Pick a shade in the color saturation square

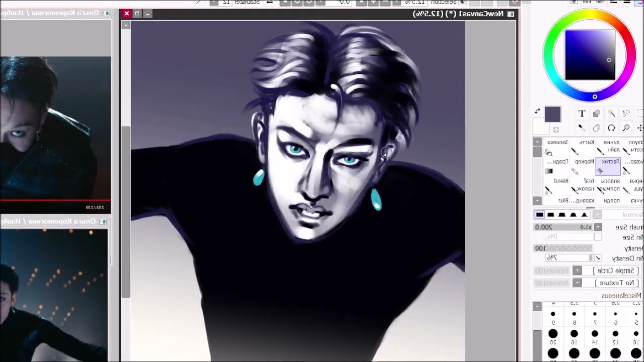(590, 55)
